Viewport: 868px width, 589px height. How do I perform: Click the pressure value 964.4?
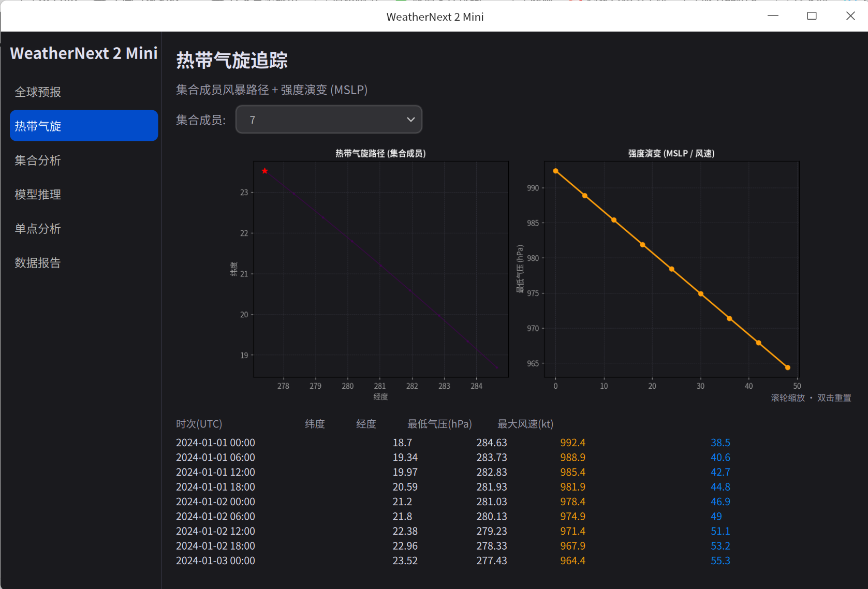point(572,561)
